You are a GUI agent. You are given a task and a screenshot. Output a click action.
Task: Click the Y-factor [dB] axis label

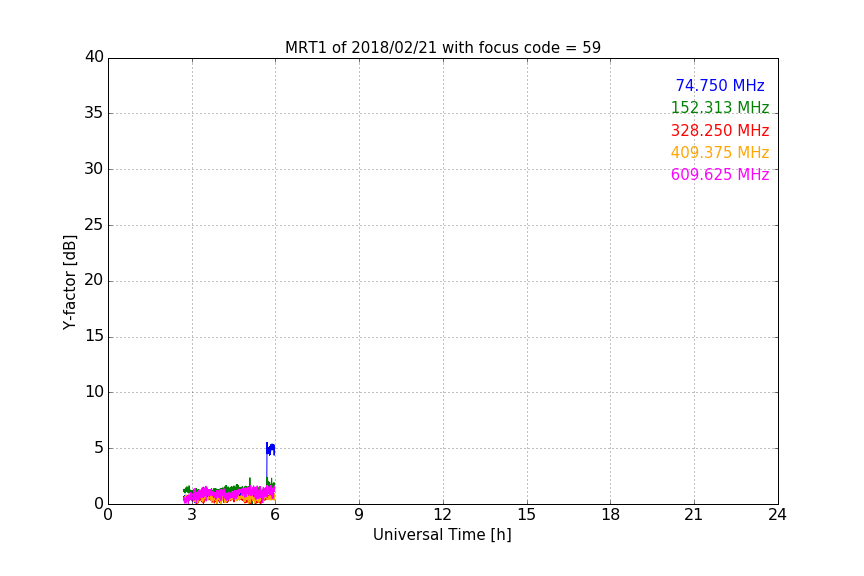pyautogui.click(x=69, y=282)
